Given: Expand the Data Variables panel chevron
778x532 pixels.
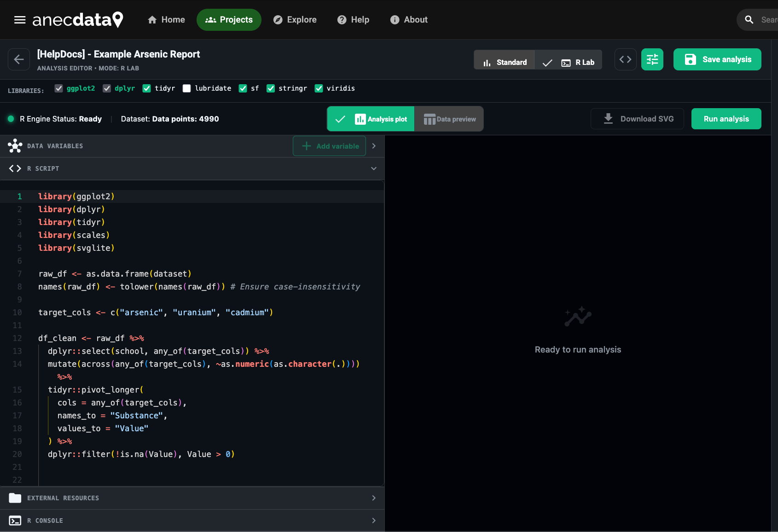Looking at the screenshot, I should (x=373, y=146).
